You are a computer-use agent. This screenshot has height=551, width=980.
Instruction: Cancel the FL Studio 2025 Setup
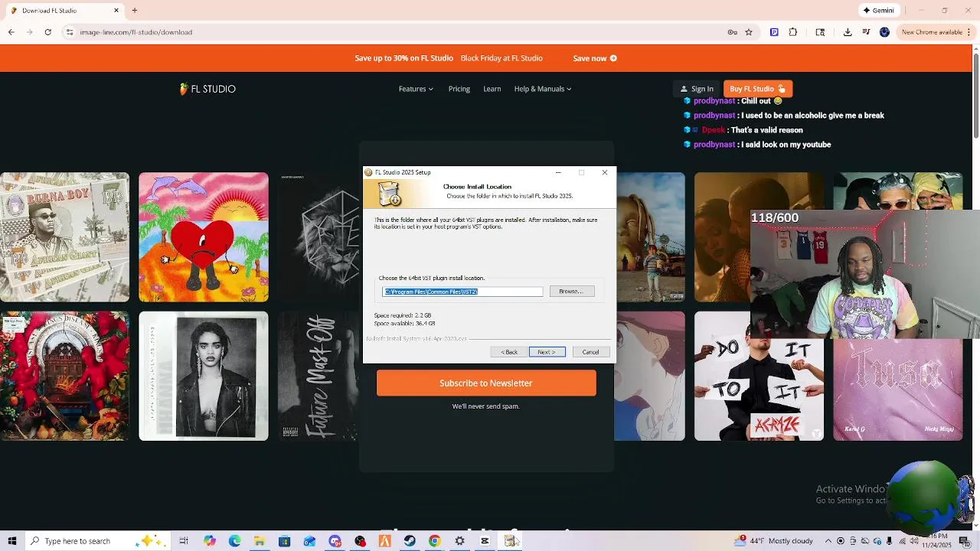pyautogui.click(x=590, y=352)
